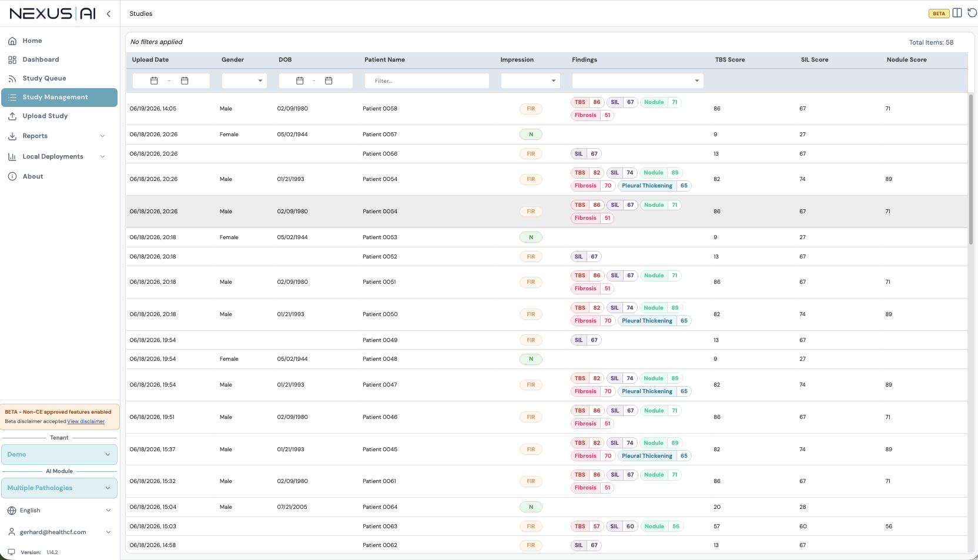This screenshot has width=978, height=560.
Task: Click the layout columns icon near BETA
Action: [957, 13]
